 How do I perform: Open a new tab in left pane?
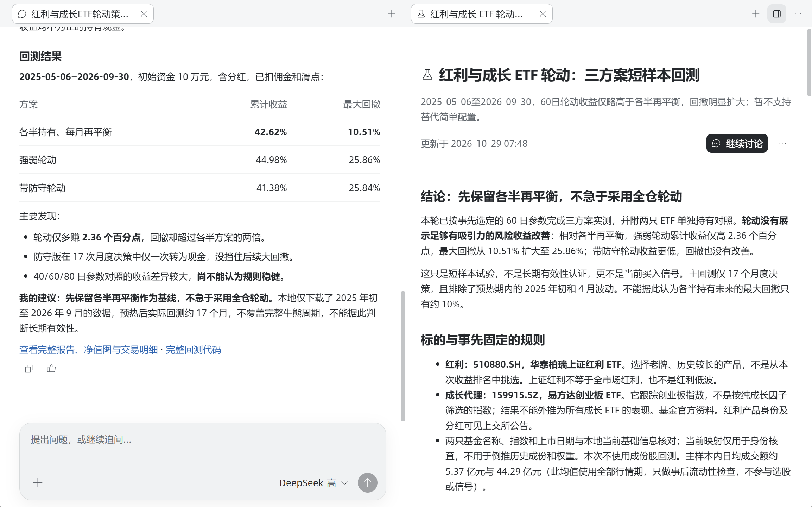pos(392,14)
